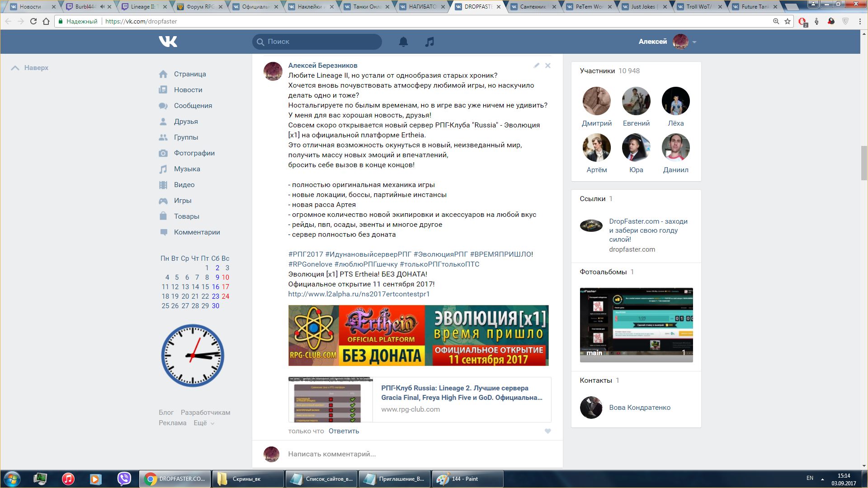Open author name Алексей Березников
Viewport: 868px width, 488px height.
click(323, 66)
